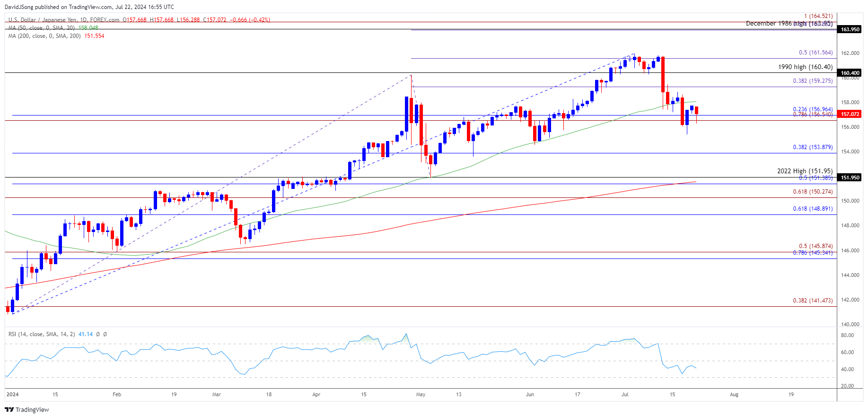The height and width of the screenshot is (418, 868).
Task: Click the Apr label on the time axis
Action: click(x=316, y=394)
